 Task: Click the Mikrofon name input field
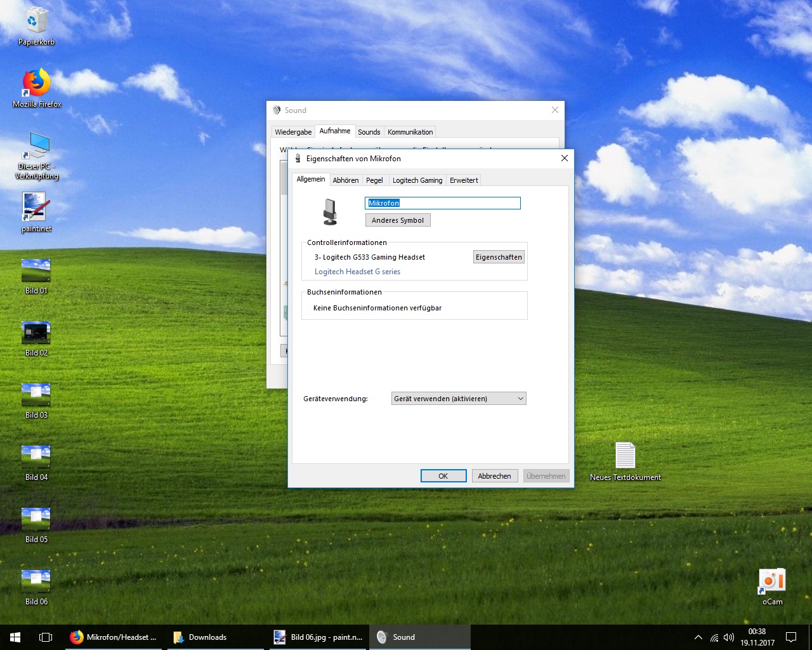[x=443, y=203]
